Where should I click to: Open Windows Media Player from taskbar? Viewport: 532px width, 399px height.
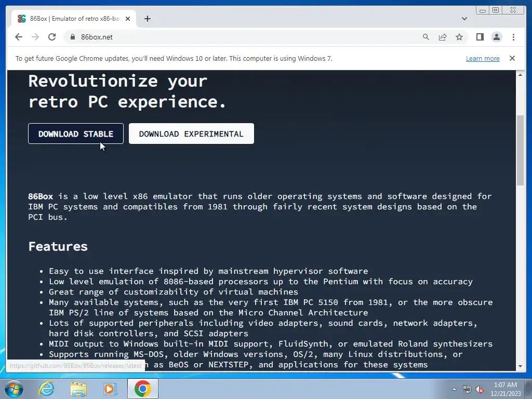pos(110,389)
